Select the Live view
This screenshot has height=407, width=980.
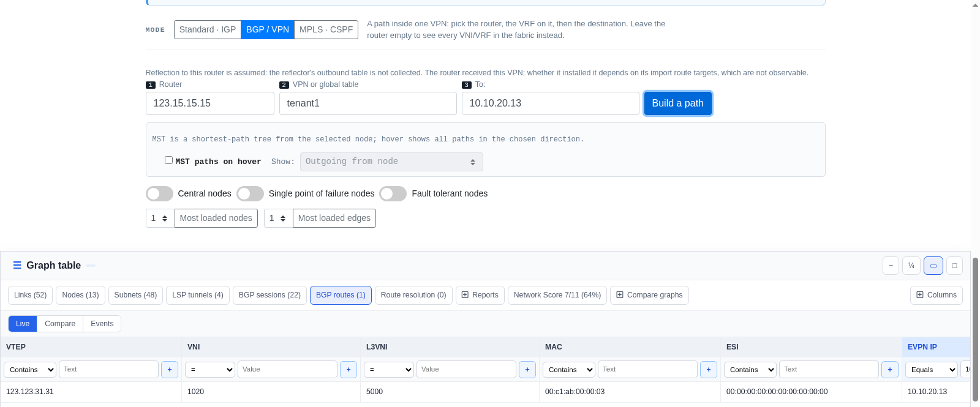coord(23,324)
